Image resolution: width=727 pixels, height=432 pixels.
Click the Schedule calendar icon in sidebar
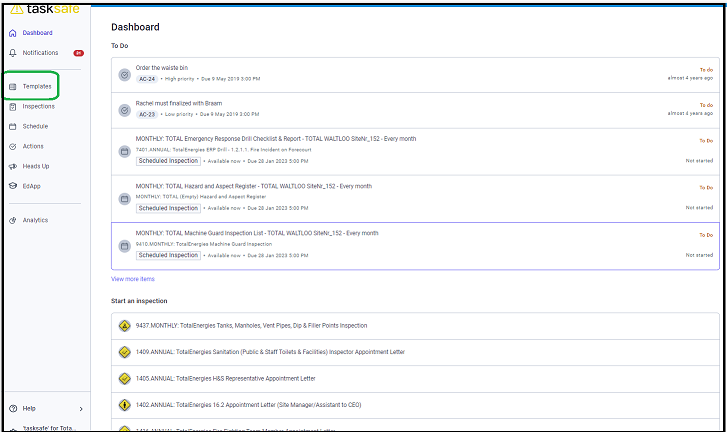click(13, 127)
